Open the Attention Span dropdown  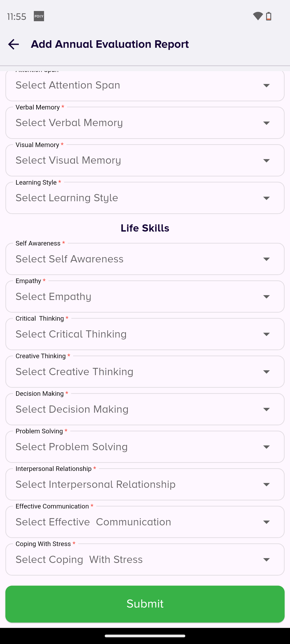(x=145, y=85)
